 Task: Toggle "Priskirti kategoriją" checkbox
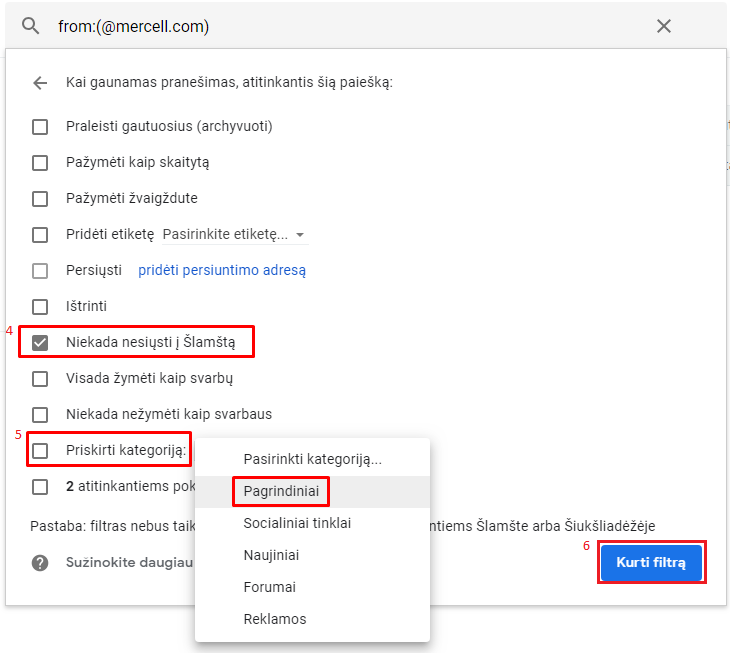pyautogui.click(x=40, y=451)
